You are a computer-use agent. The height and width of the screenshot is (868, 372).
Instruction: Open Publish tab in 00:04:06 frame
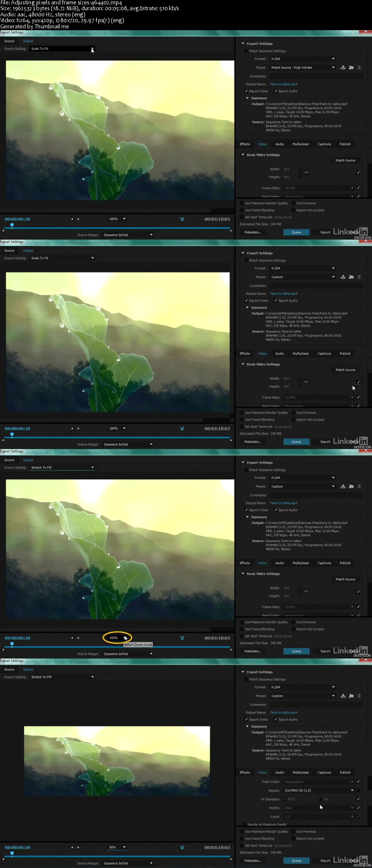pyautogui.click(x=345, y=772)
